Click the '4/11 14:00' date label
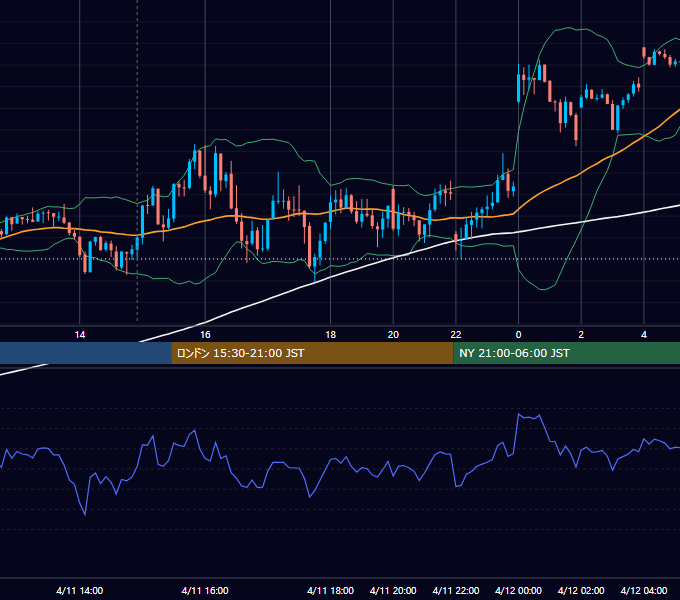Viewport: 680px width, 600px height. [80, 590]
